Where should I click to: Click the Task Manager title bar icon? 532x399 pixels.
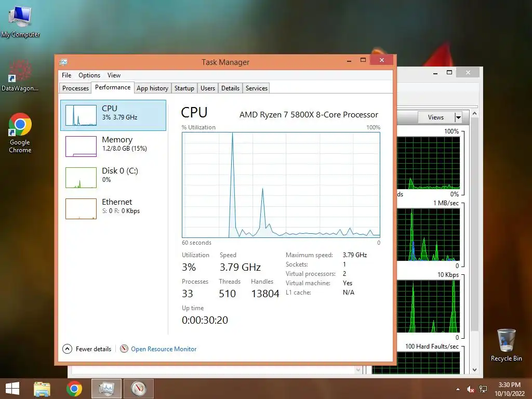tap(63, 62)
